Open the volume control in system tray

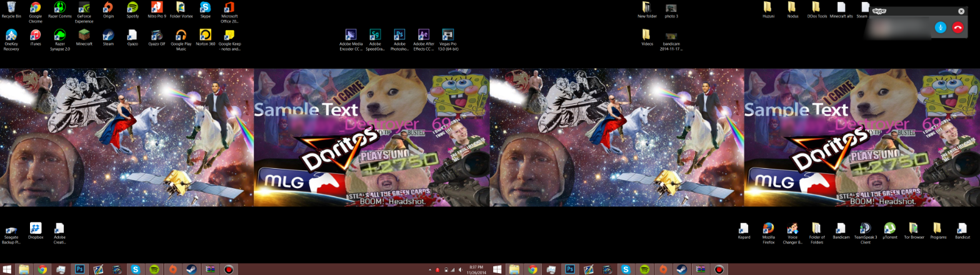[x=461, y=269]
